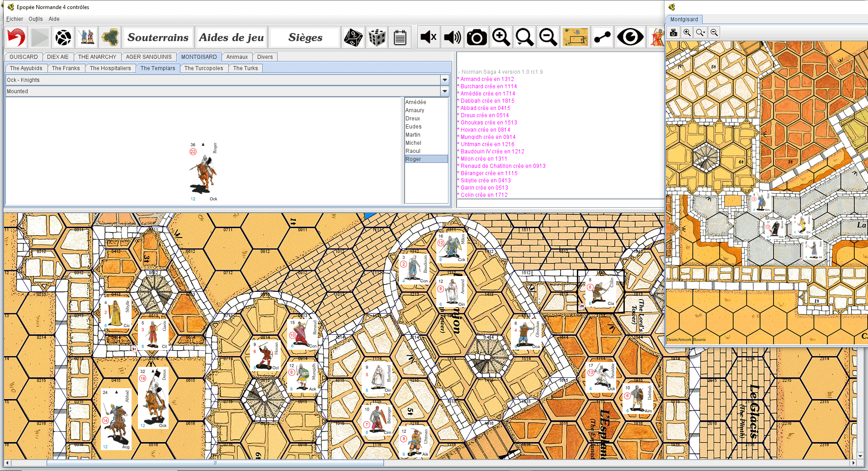Screen dimensions: 868x471
Task: Click the green hex map boards icon
Action: point(110,37)
